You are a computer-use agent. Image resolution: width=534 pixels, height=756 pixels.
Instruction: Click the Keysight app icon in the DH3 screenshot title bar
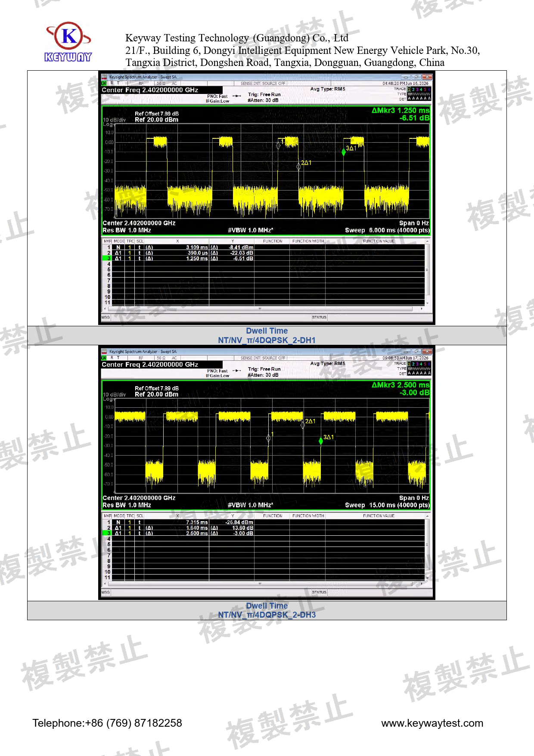104,352
